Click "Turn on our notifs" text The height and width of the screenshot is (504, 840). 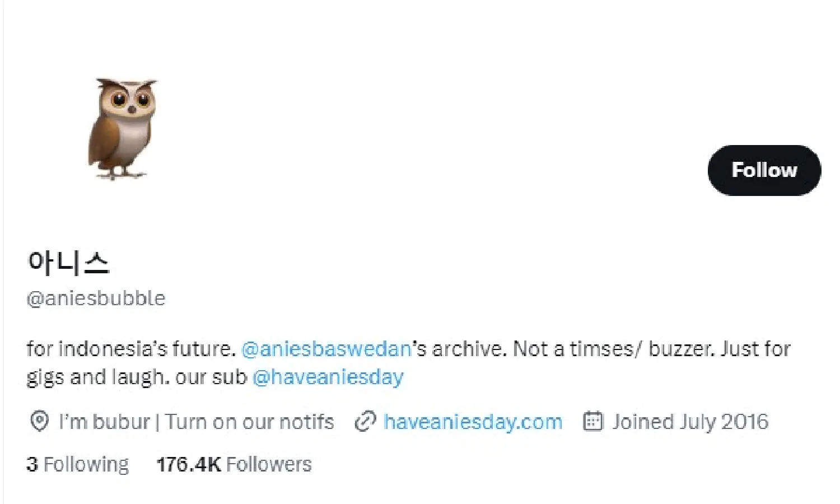(x=250, y=422)
